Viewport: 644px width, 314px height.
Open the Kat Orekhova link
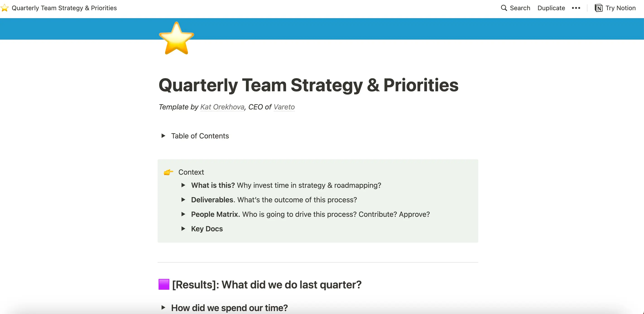click(x=222, y=107)
